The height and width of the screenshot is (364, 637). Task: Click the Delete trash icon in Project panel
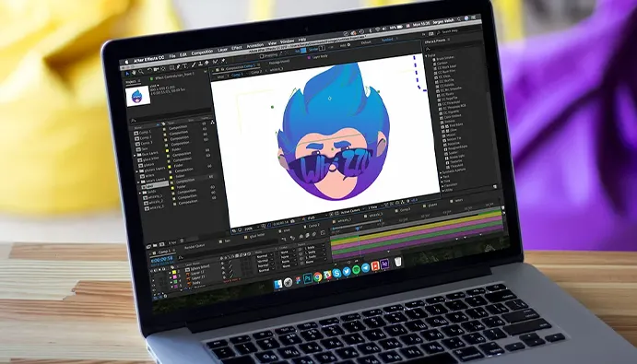coord(182,241)
